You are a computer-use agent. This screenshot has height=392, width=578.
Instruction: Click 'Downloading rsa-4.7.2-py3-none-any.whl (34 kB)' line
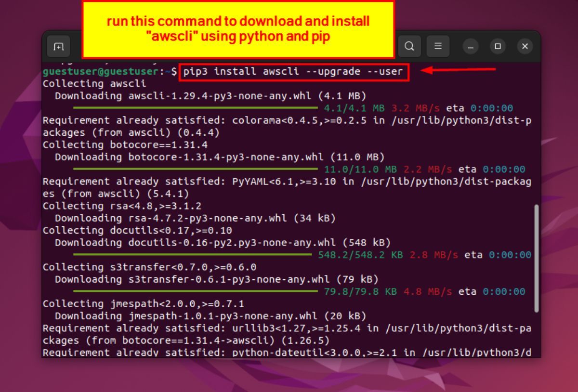pos(195,218)
